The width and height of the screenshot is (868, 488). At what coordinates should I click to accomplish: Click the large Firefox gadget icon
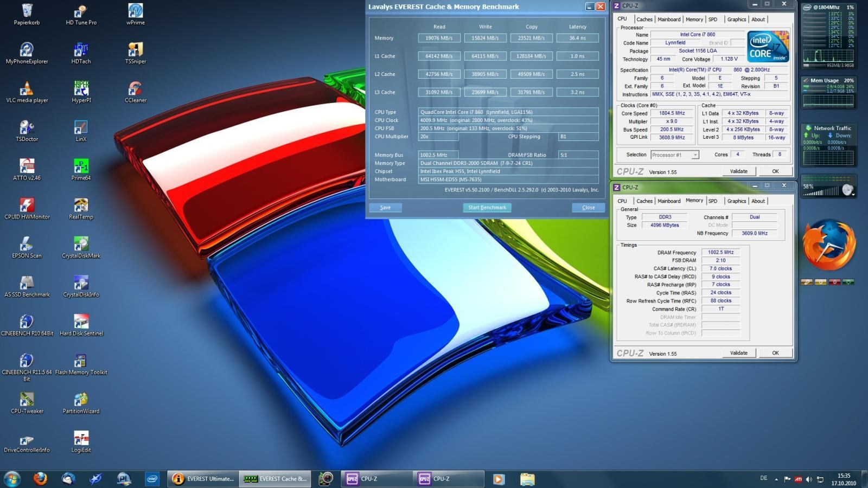pos(829,245)
